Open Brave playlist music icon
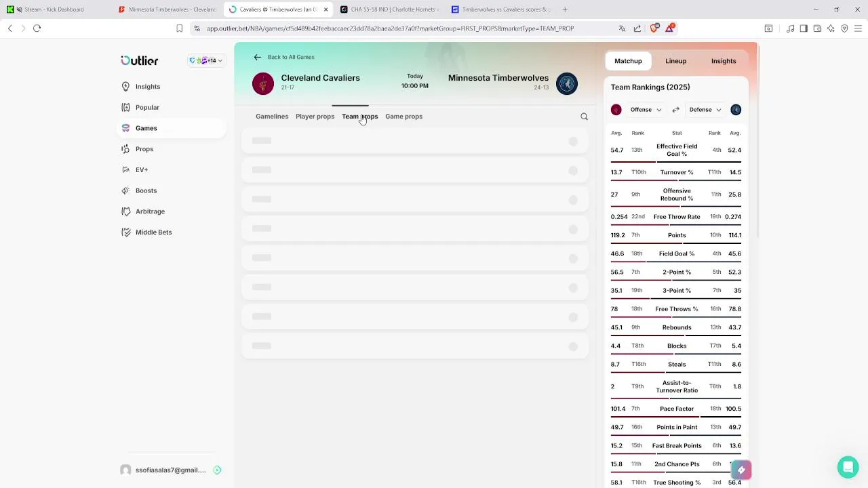The height and width of the screenshot is (488, 868). pyautogui.click(x=790, y=28)
